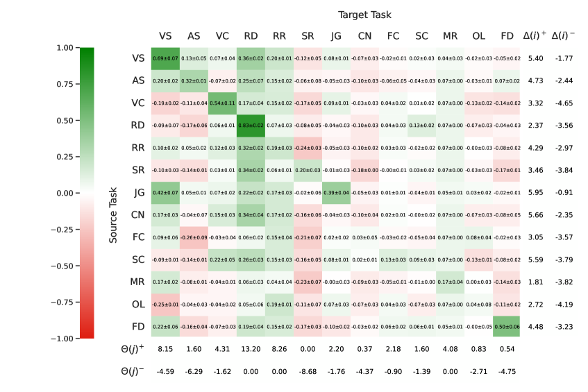Select the JG source task row label
588x392 pixels.
(x=137, y=193)
